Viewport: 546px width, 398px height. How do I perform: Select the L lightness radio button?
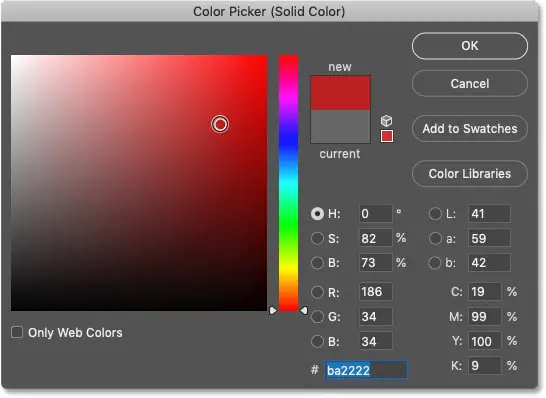point(435,213)
